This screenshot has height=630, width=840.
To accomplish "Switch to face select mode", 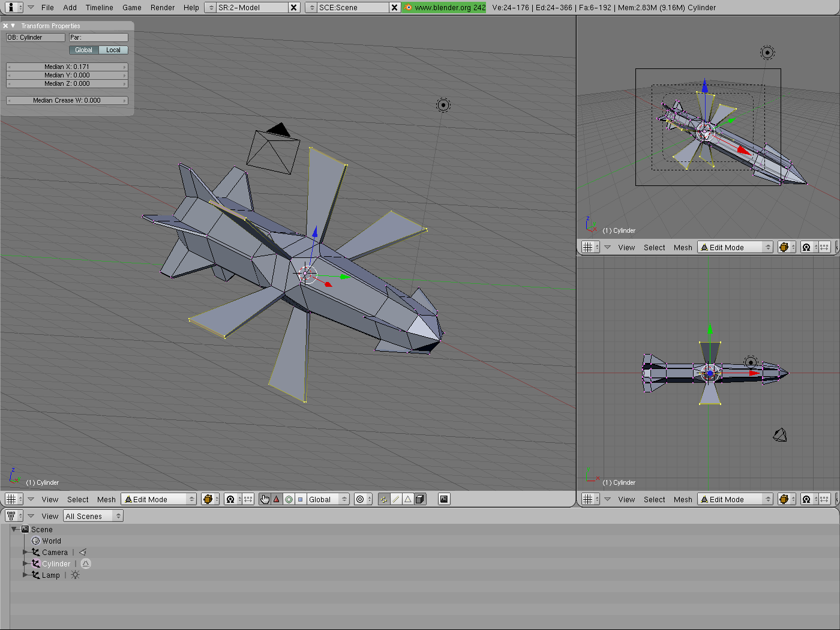I will [x=408, y=499].
